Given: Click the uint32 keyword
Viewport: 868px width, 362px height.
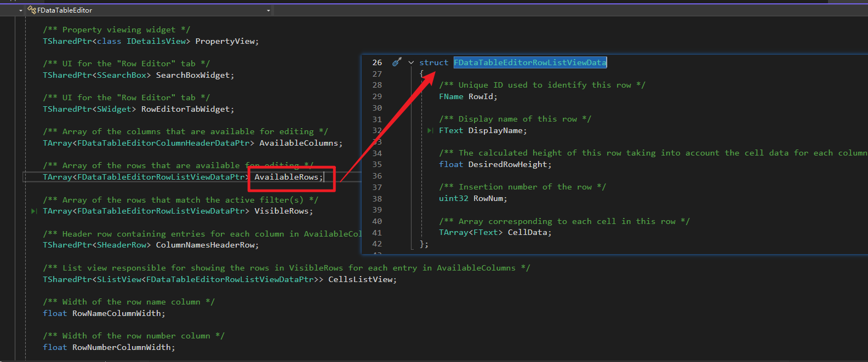Looking at the screenshot, I should point(453,198).
